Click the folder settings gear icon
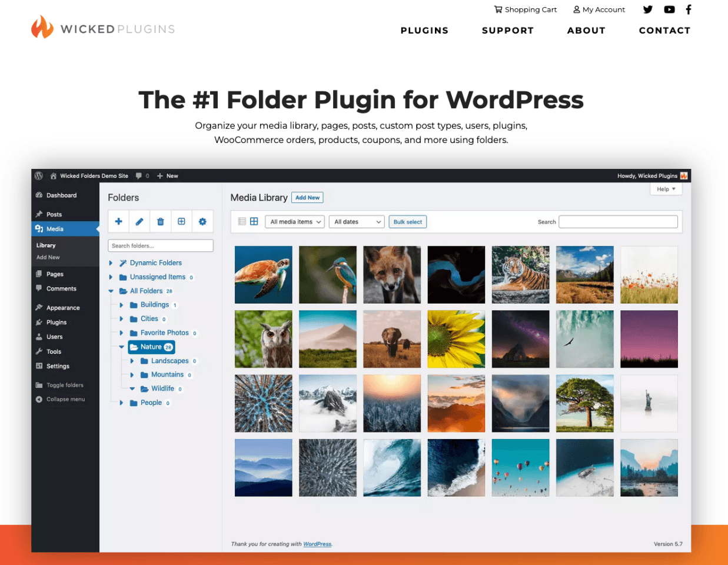The image size is (728, 565). 202,222
